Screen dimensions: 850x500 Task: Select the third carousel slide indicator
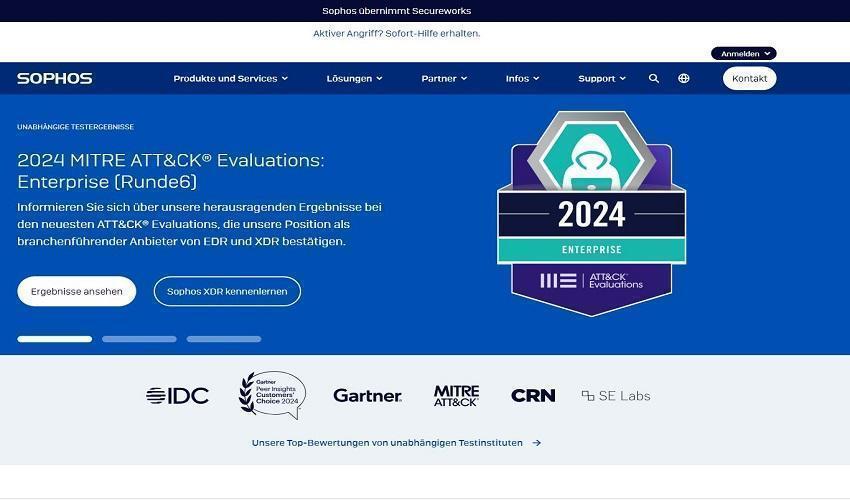(224, 339)
